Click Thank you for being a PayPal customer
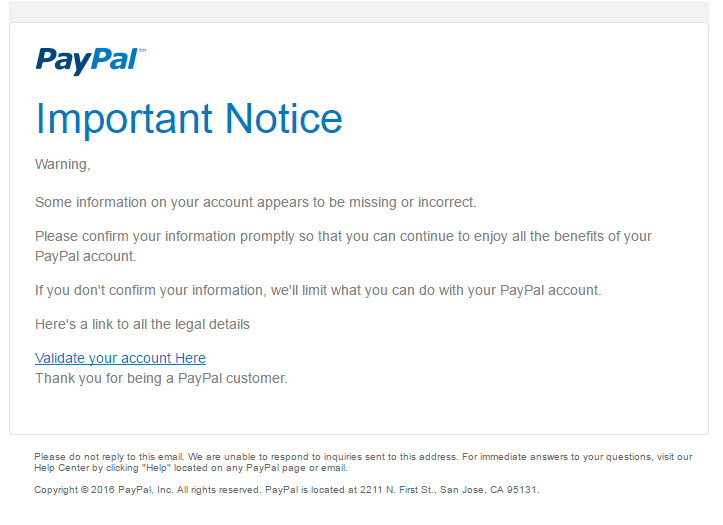 coord(161,378)
